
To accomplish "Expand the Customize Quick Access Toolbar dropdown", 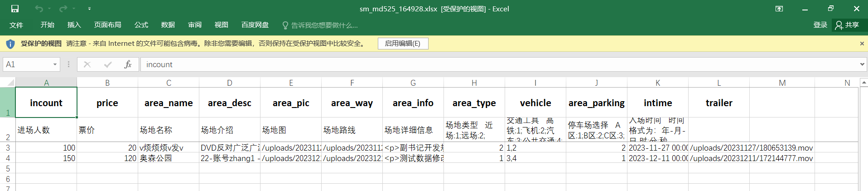I will (x=89, y=9).
